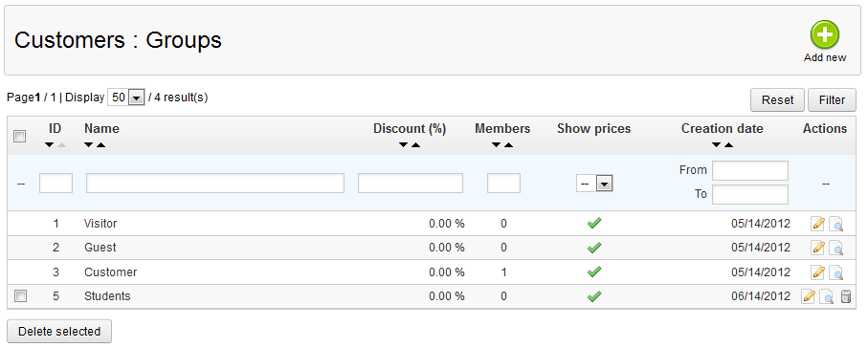Click the Students group name
Viewport: 868px width, 348px height.
(107, 296)
